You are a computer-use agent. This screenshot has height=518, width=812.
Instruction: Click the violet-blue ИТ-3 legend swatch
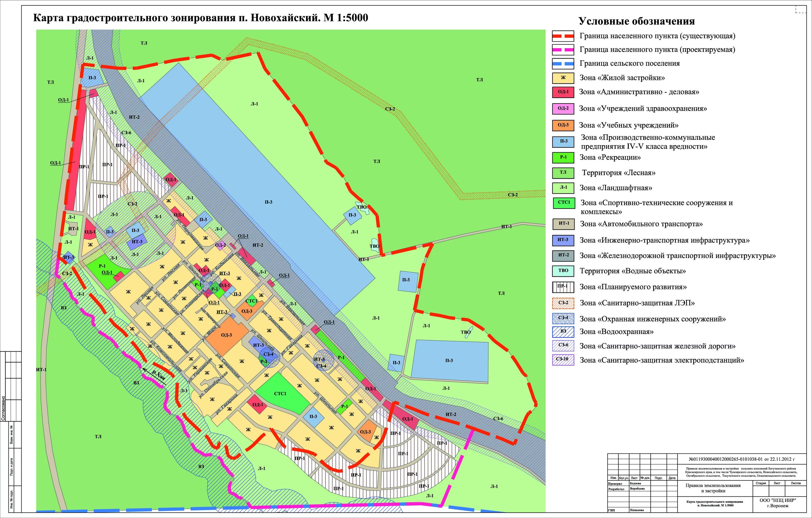click(563, 240)
